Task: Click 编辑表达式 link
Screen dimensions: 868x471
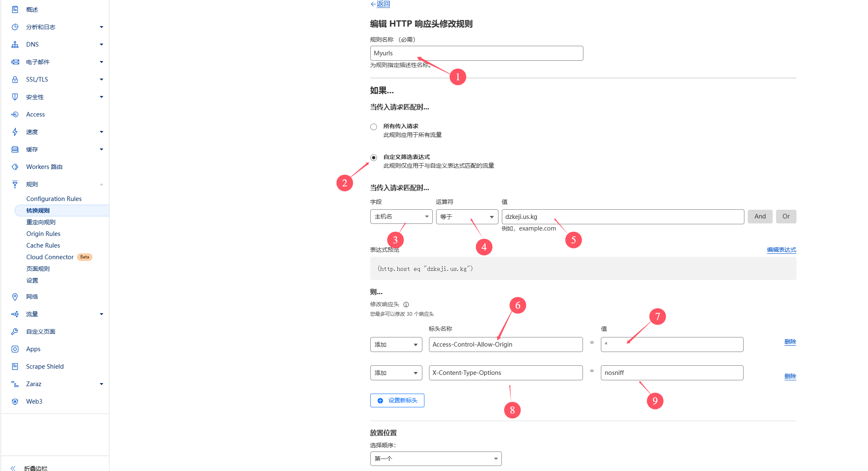Action: [781, 250]
